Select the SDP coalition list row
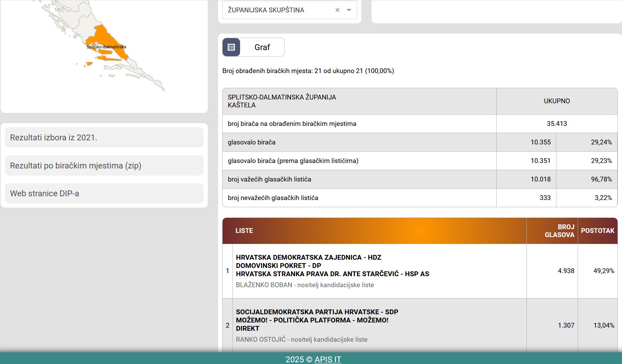The image size is (622, 364). [x=317, y=320]
